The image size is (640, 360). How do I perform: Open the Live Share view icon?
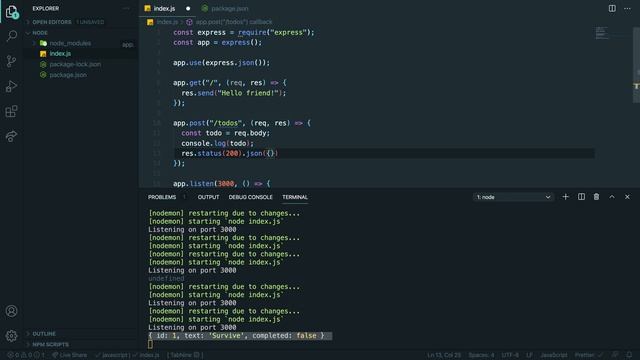[x=11, y=136]
